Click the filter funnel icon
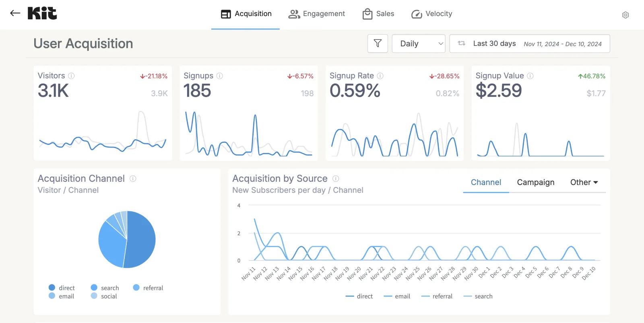Viewport: 644px width, 323px height. point(378,43)
